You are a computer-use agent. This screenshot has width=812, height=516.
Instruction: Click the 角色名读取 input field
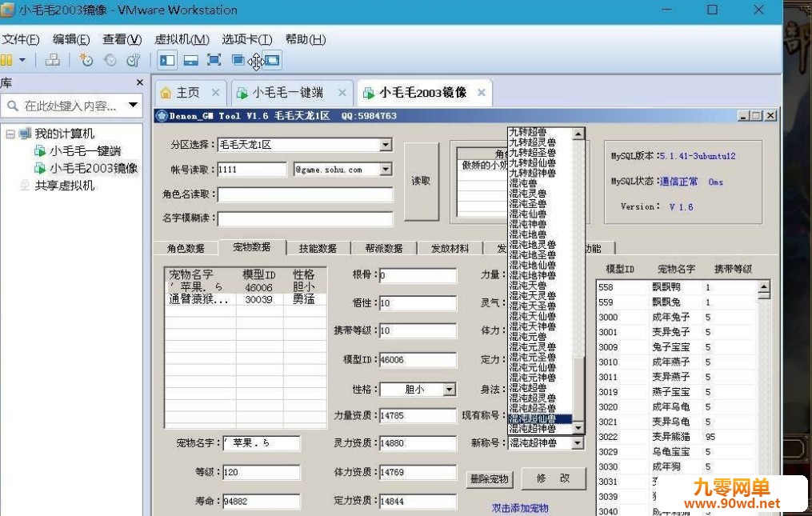point(305,194)
